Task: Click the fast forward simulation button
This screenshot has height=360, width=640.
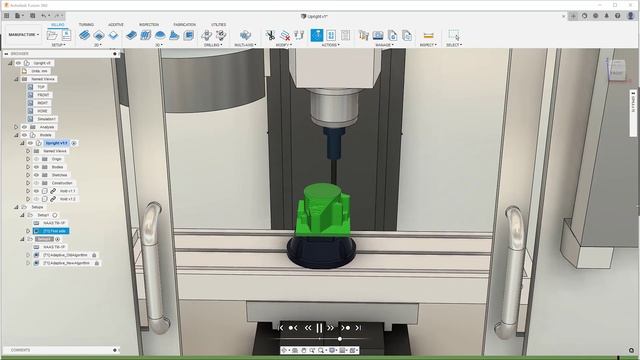Action: coord(331,328)
